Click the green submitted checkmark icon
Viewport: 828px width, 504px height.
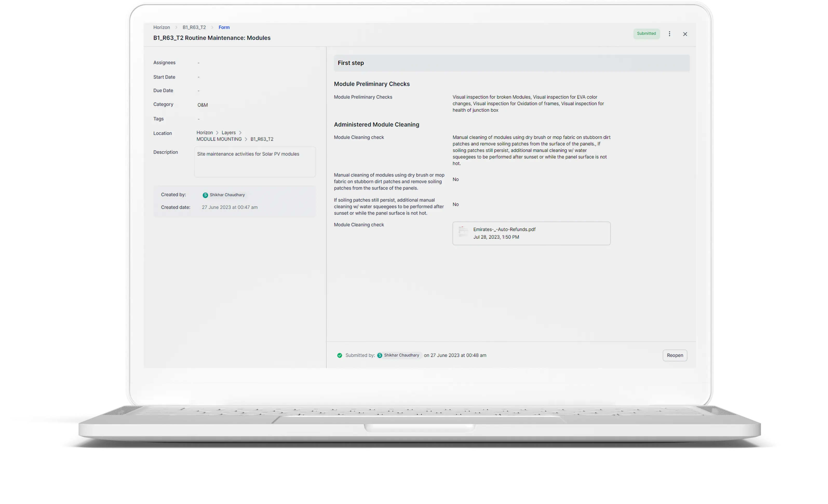[339, 356]
